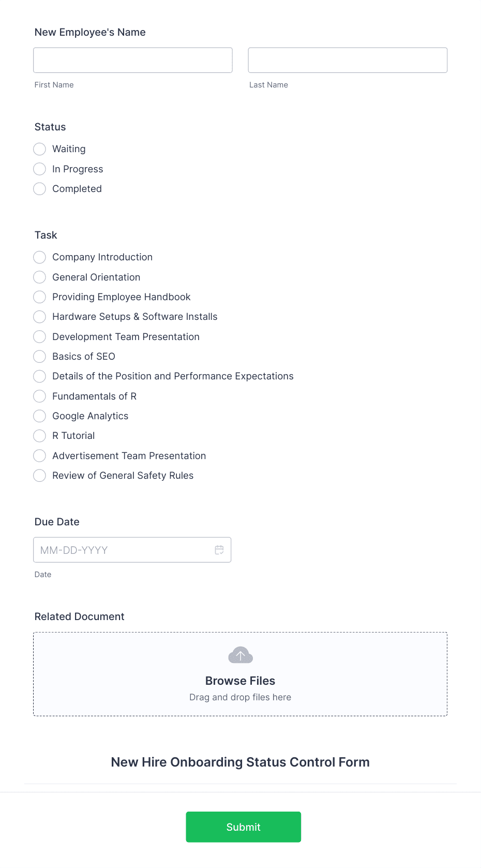Select the Waiting status option

pos(39,149)
